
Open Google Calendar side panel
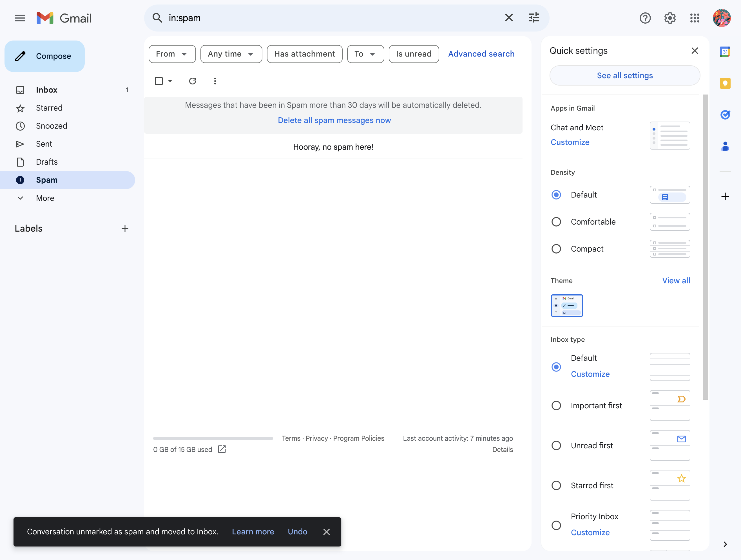point(725,52)
